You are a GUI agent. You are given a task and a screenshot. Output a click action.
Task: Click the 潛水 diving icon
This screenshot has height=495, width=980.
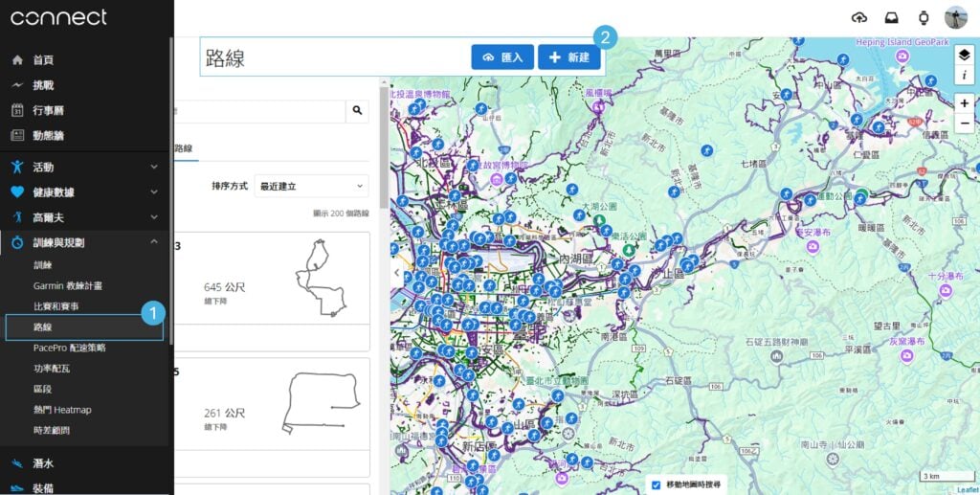(17, 463)
